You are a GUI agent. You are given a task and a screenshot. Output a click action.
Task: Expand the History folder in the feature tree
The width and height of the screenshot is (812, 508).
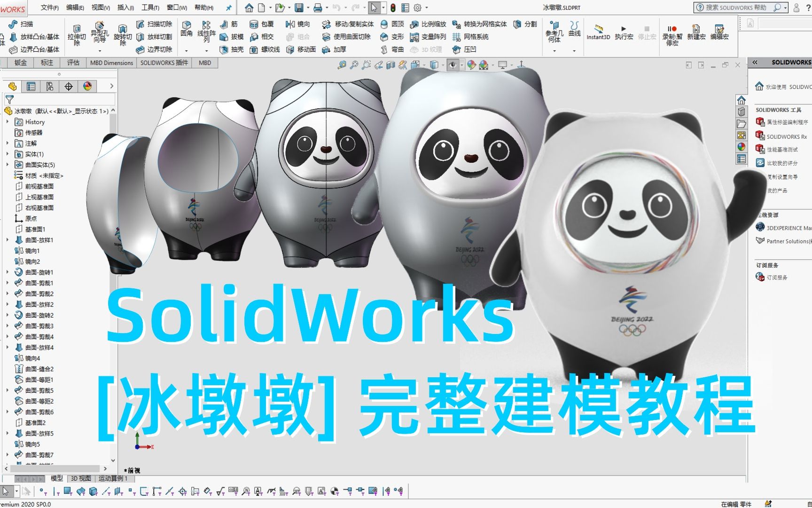(8, 122)
